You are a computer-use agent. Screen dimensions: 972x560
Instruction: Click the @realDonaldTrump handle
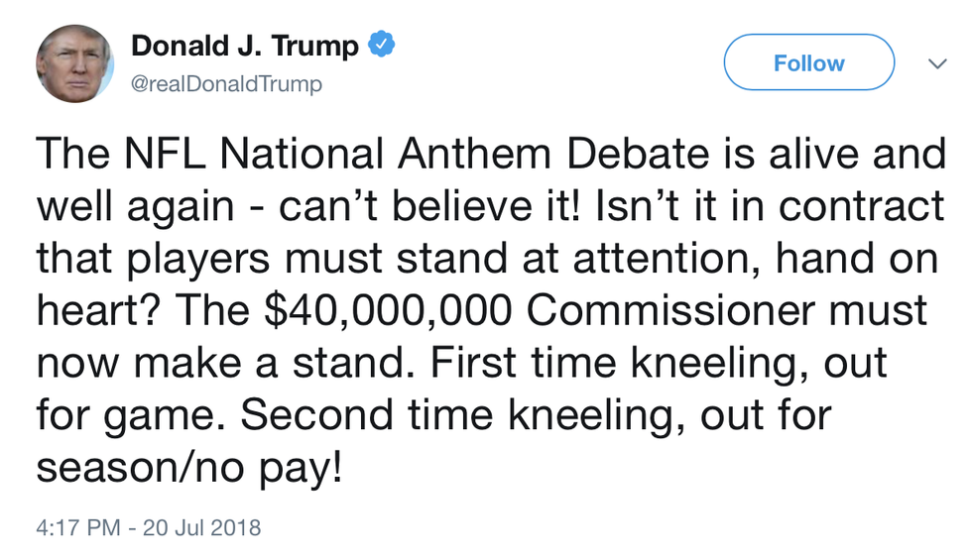(x=227, y=84)
